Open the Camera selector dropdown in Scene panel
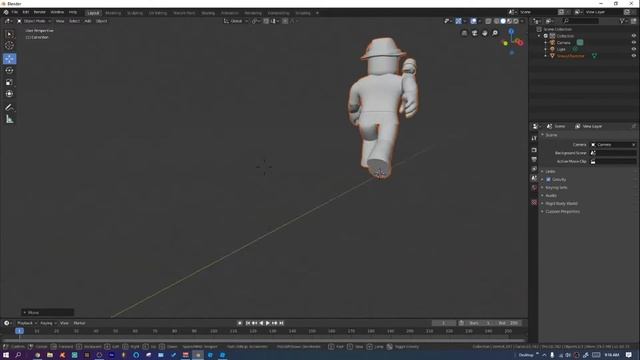 (x=613, y=145)
